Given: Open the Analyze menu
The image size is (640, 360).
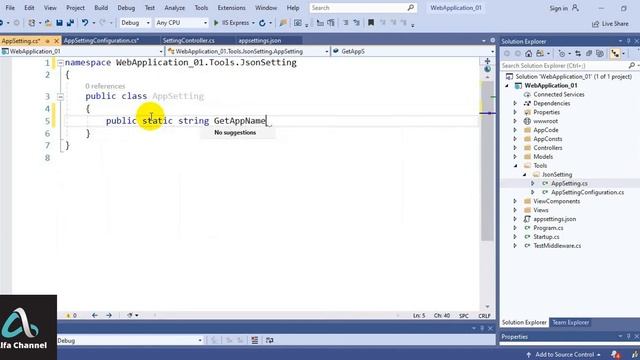Looking at the screenshot, I should [x=175, y=8].
